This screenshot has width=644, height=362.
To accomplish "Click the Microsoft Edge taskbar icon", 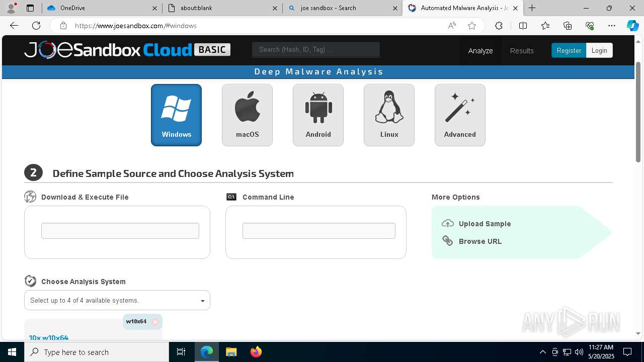I will (x=207, y=352).
